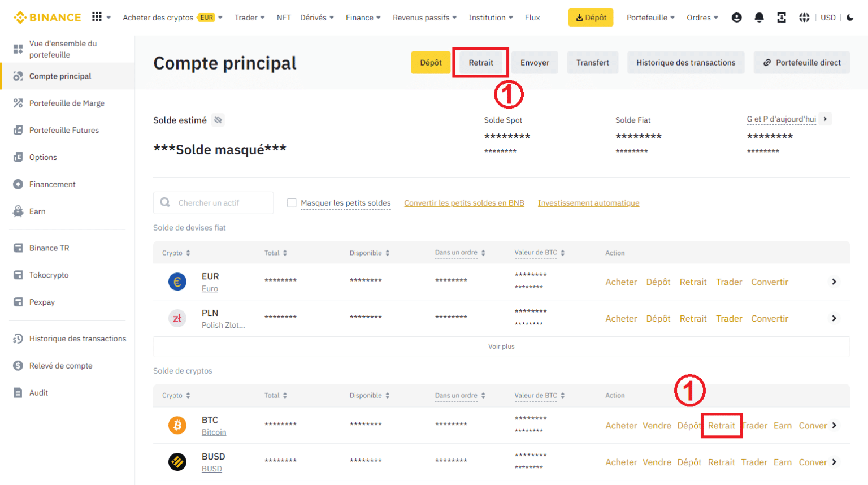Open the NFT menu item
868x485 pixels.
click(284, 18)
